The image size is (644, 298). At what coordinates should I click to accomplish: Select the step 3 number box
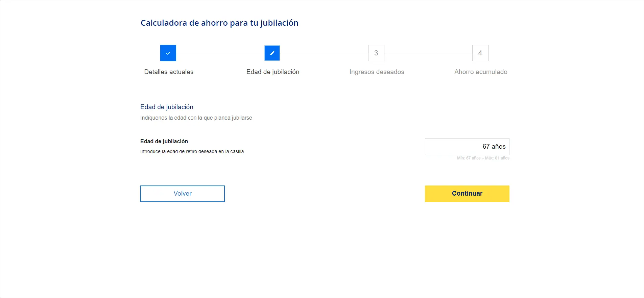coord(376,53)
